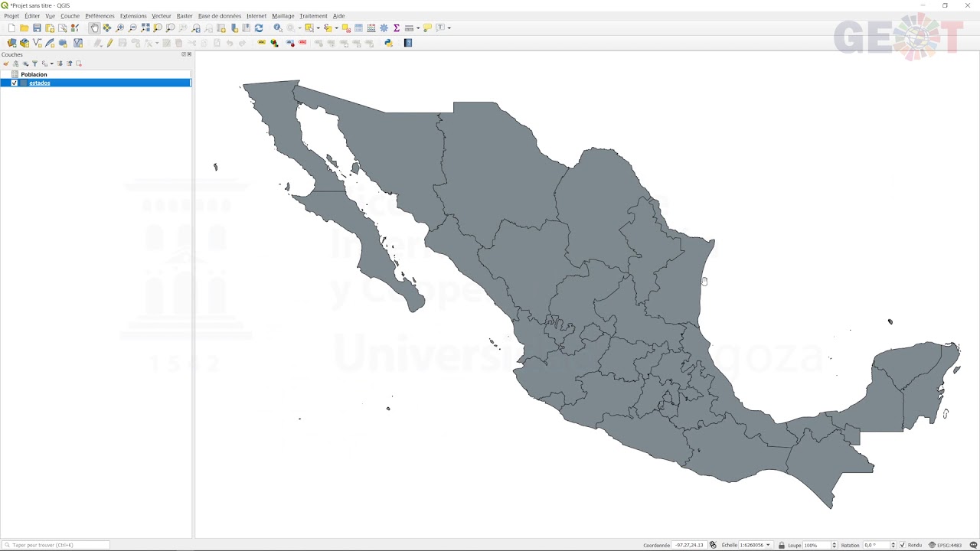Open Data Source Manager icon
980x551 pixels.
11,43
